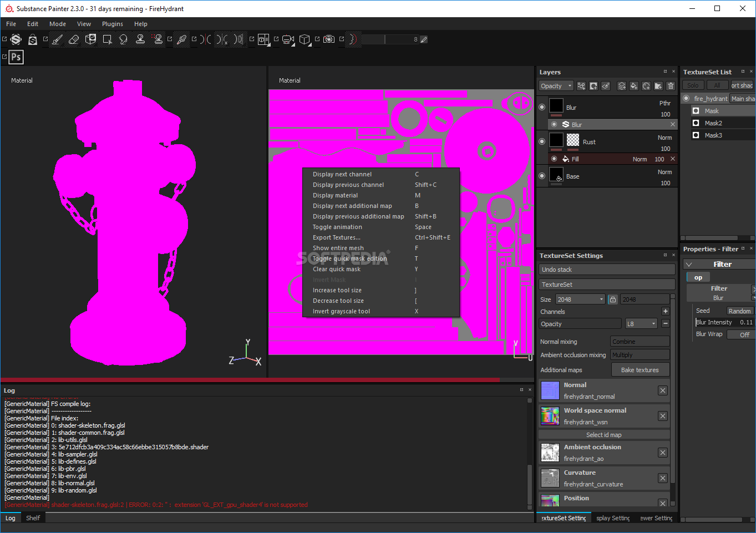Viewport: 756px width, 533px height.
Task: Add a new layer folder
Action: coord(658,86)
